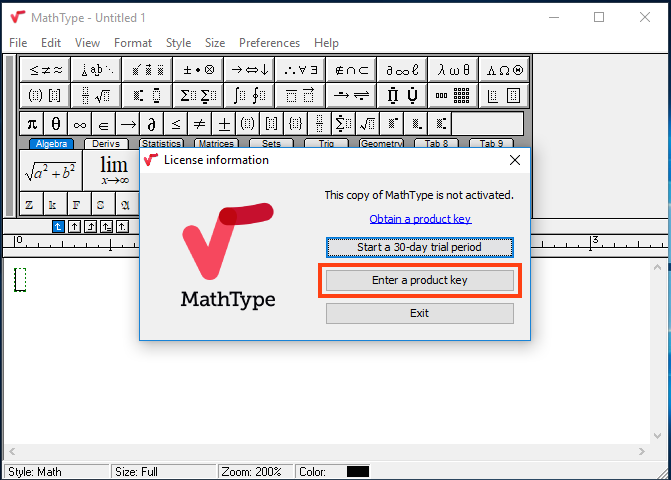Open the labeled arrow templates palette

351,95
